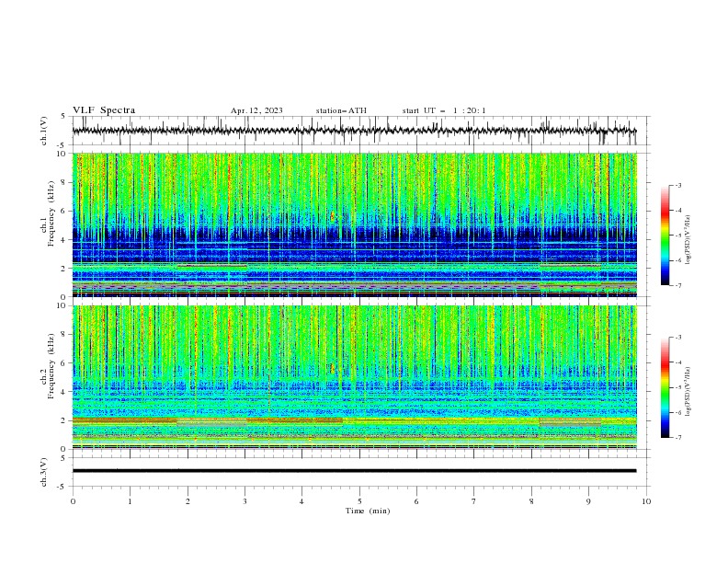Click time axis tick label '3'

pos(245,501)
